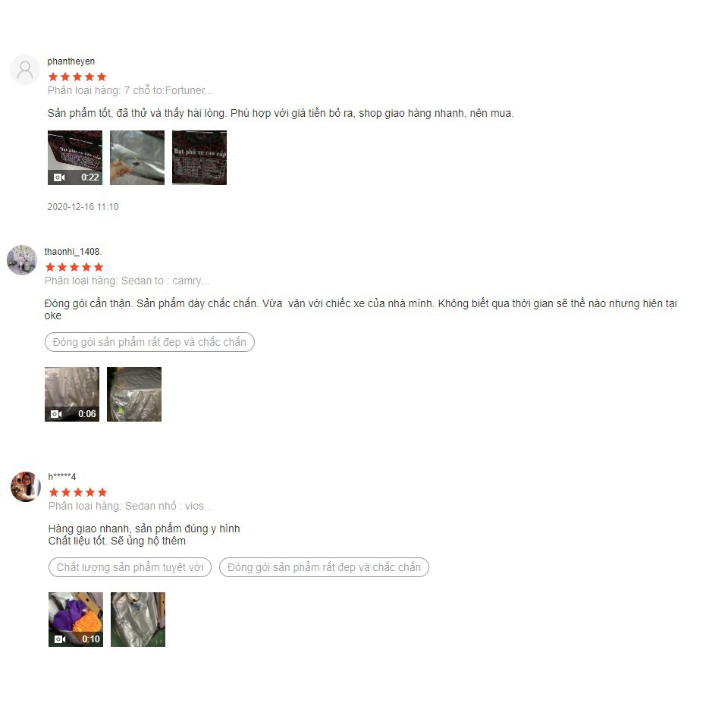Select tag 'Đóng gói sản phẩm rất đẹp' under thaonhi_1408
The height and width of the screenshot is (728, 728).
149,342
